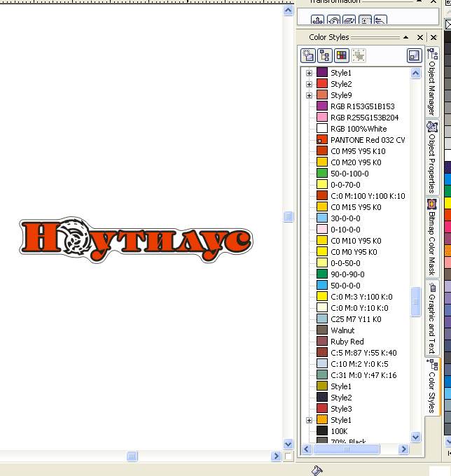Select the Scale and Mirror transformation icon
Viewport: 451px width, 476px height.
click(x=349, y=20)
